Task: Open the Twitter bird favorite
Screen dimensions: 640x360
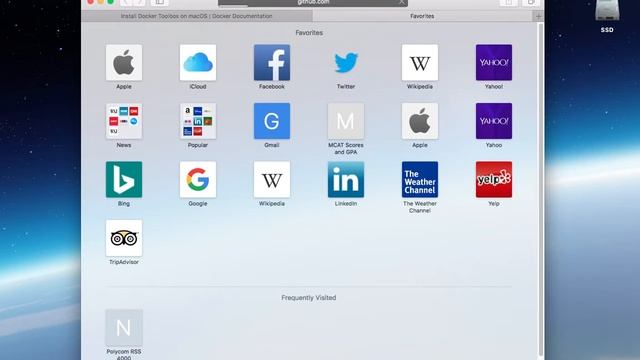Action: (346, 62)
